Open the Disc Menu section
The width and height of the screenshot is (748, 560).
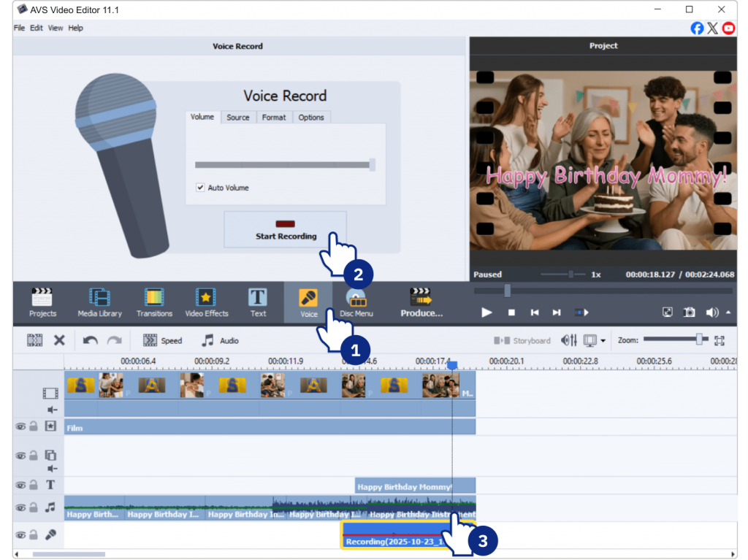356,302
